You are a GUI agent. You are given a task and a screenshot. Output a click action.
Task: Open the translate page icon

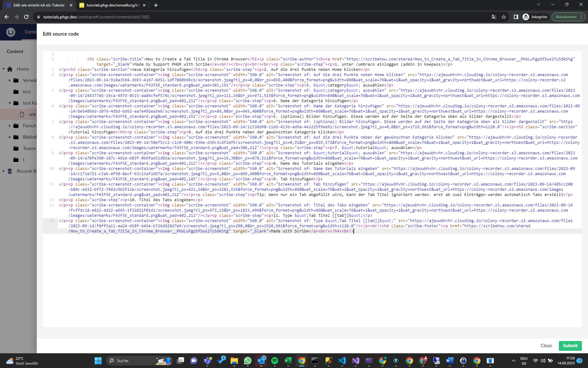494,17
